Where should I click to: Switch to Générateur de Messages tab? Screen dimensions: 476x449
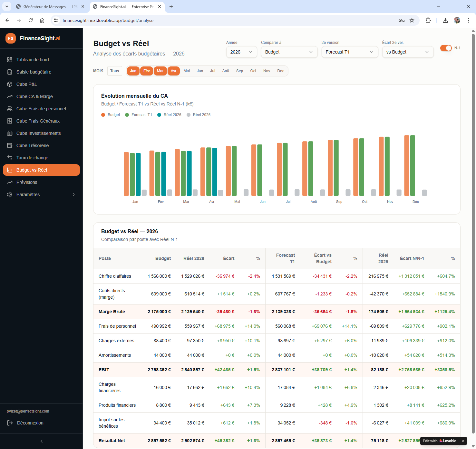point(50,6)
